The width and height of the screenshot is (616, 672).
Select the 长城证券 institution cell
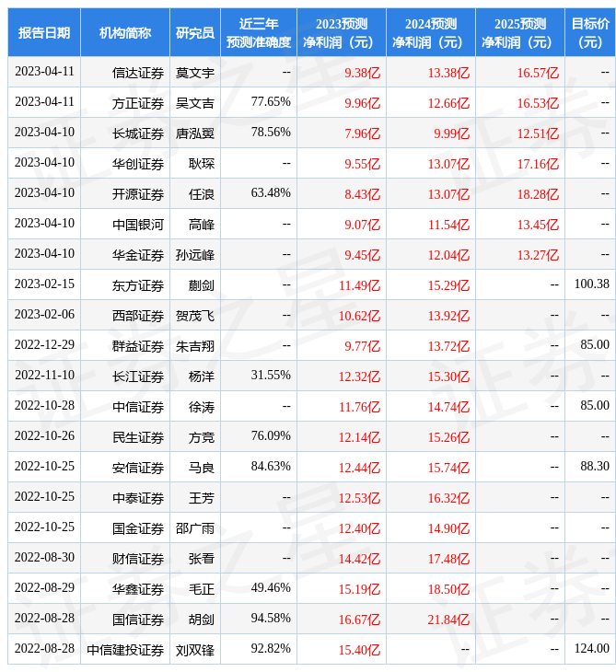pyautogui.click(x=125, y=133)
